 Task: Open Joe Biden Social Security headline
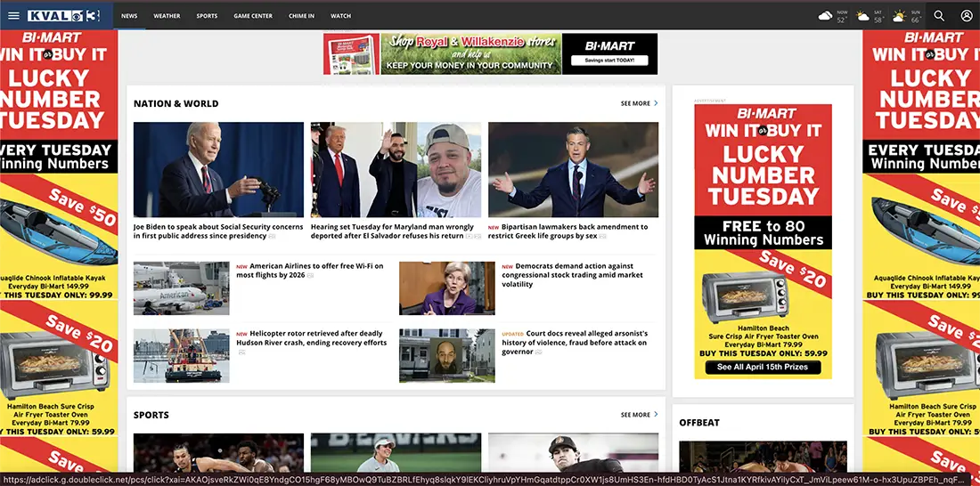pyautogui.click(x=218, y=231)
